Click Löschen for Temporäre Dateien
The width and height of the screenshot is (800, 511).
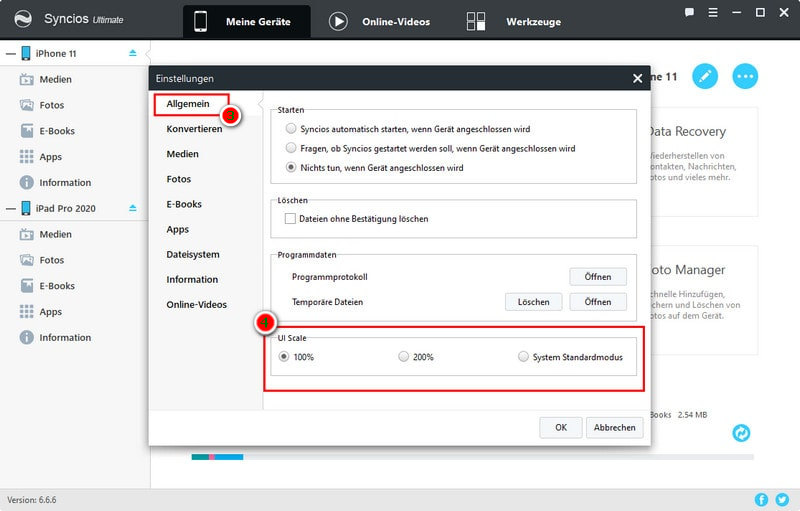pos(534,302)
